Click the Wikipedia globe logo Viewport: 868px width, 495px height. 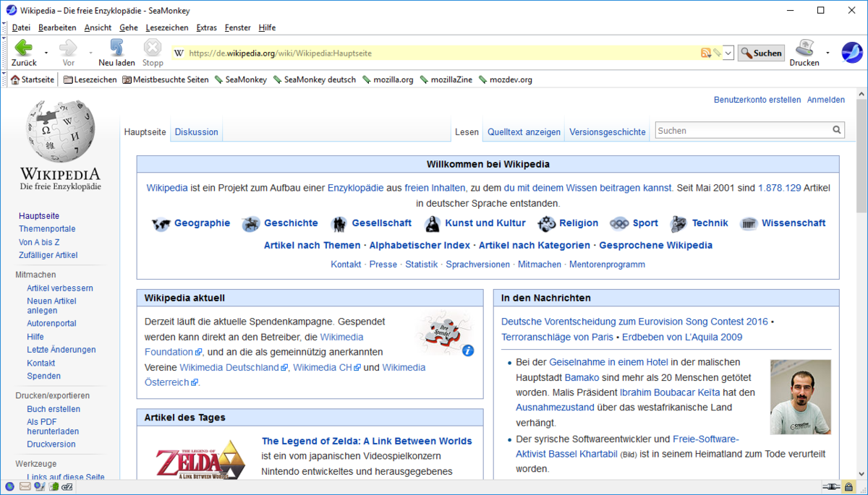click(x=60, y=132)
